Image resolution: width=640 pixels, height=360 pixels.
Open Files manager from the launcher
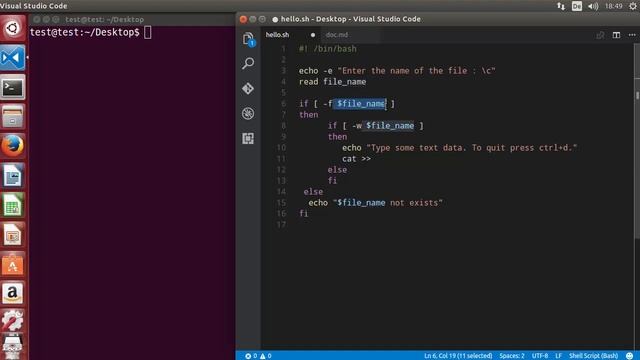point(12,117)
